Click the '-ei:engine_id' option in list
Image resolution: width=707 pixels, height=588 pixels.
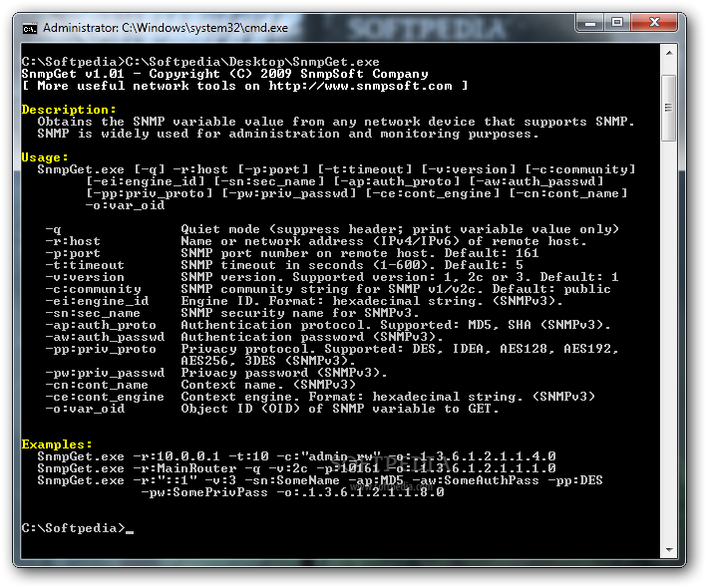(97, 301)
